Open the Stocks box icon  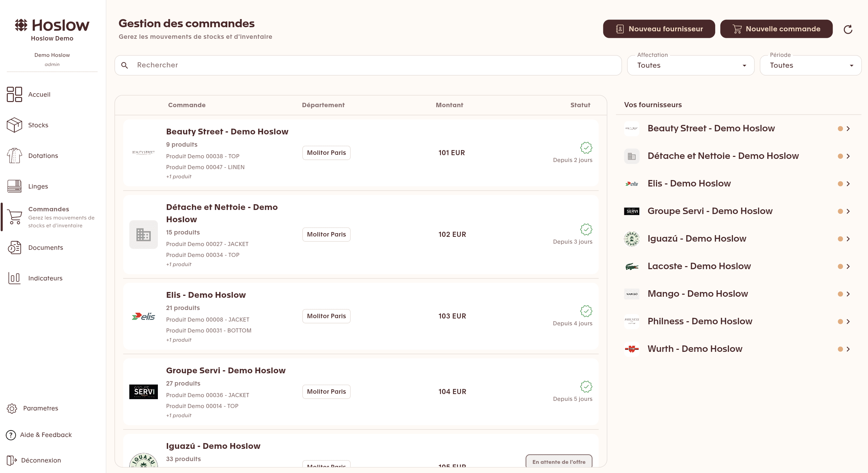coord(14,125)
